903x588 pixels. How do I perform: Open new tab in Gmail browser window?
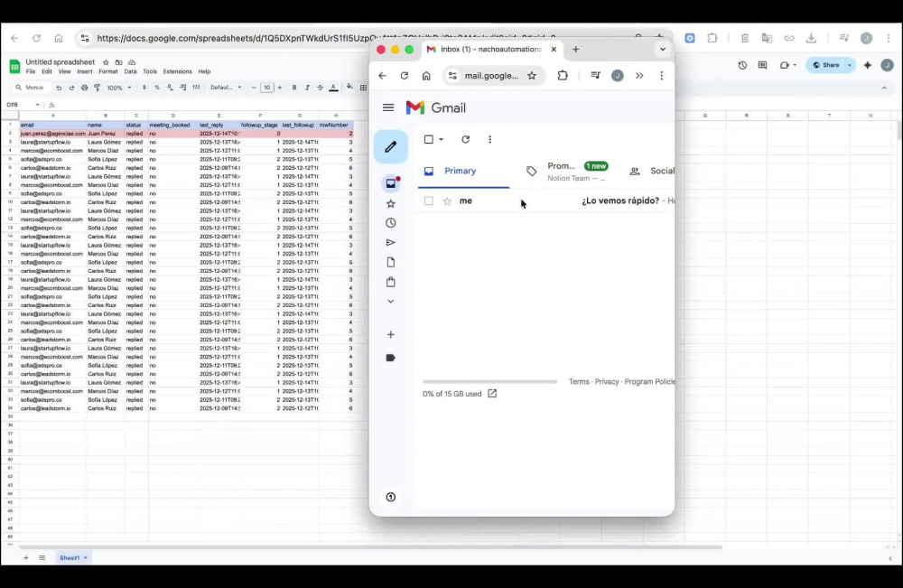(575, 50)
